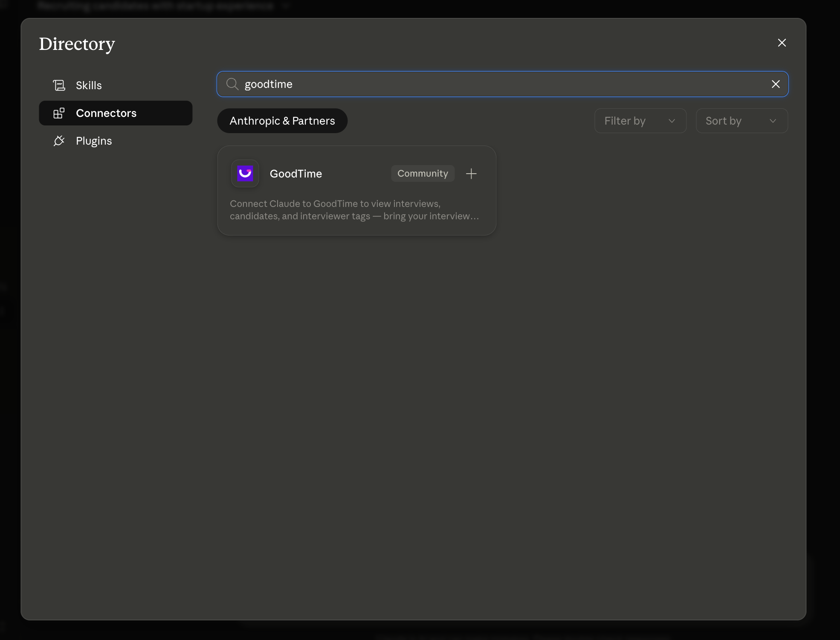Open the Filter by dropdown
840x640 pixels.
point(640,121)
